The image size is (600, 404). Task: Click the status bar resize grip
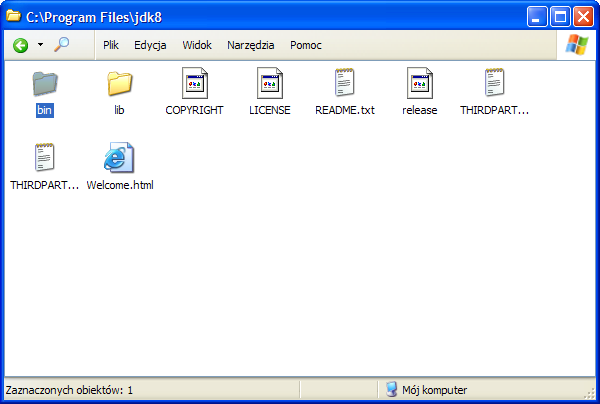(x=590, y=393)
